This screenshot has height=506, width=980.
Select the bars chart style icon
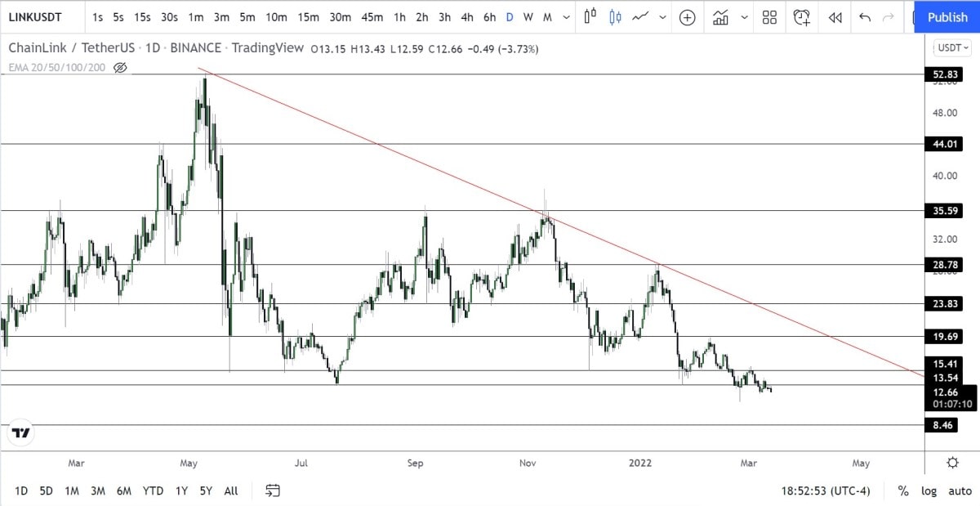tap(590, 17)
